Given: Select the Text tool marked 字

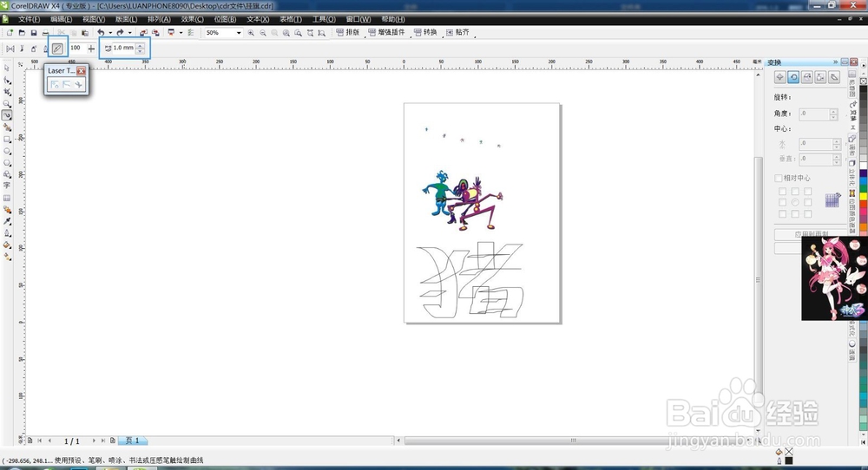Looking at the screenshot, I should (x=7, y=186).
